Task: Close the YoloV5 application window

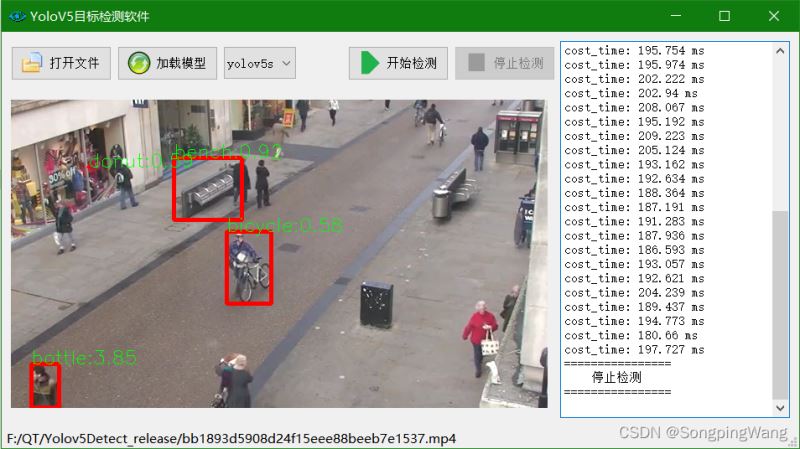Action: pyautogui.click(x=773, y=15)
